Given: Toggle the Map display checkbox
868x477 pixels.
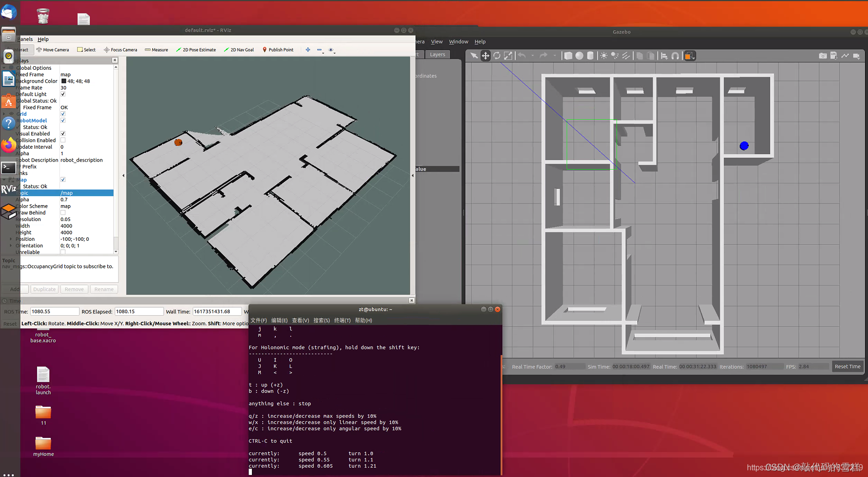Looking at the screenshot, I should click(63, 179).
